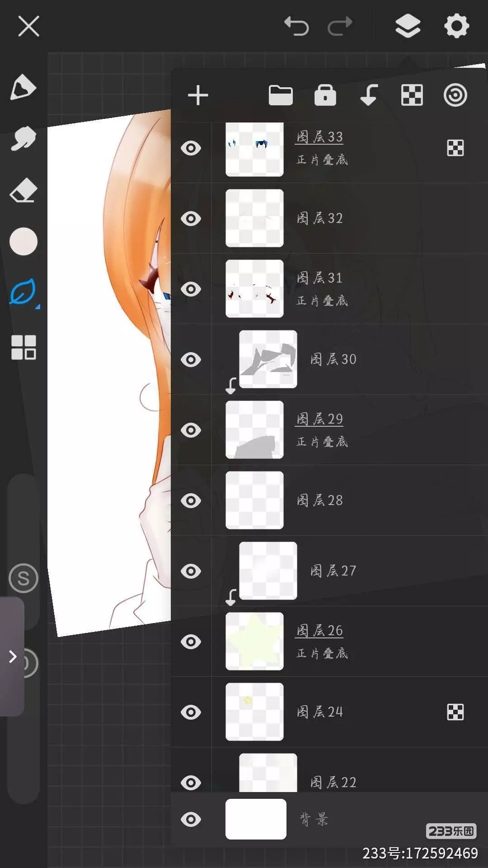Hide layer 图层30
The height and width of the screenshot is (868, 488).
(191, 359)
